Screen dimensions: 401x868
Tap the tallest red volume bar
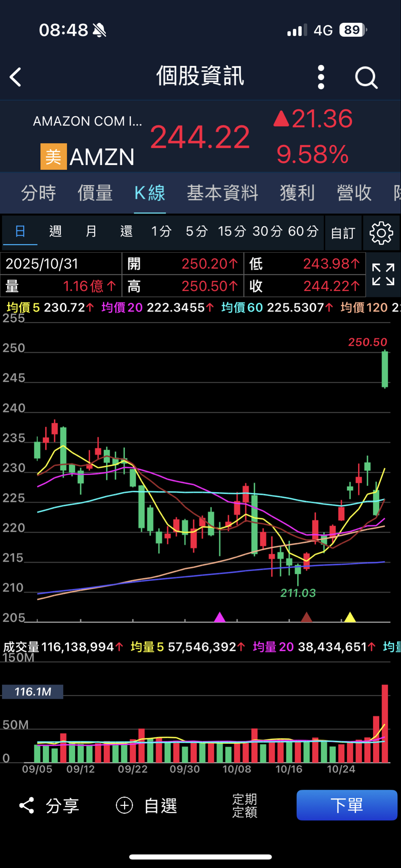(x=385, y=723)
